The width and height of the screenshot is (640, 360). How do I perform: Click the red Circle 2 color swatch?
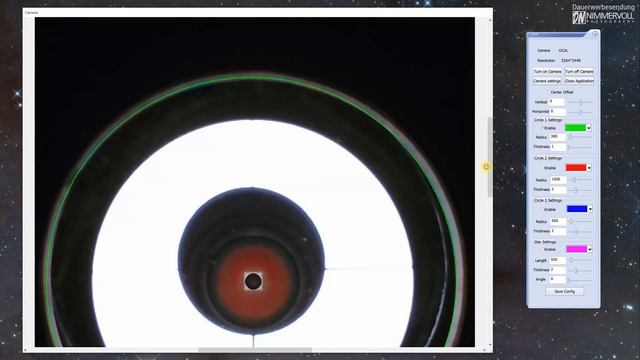coord(576,168)
